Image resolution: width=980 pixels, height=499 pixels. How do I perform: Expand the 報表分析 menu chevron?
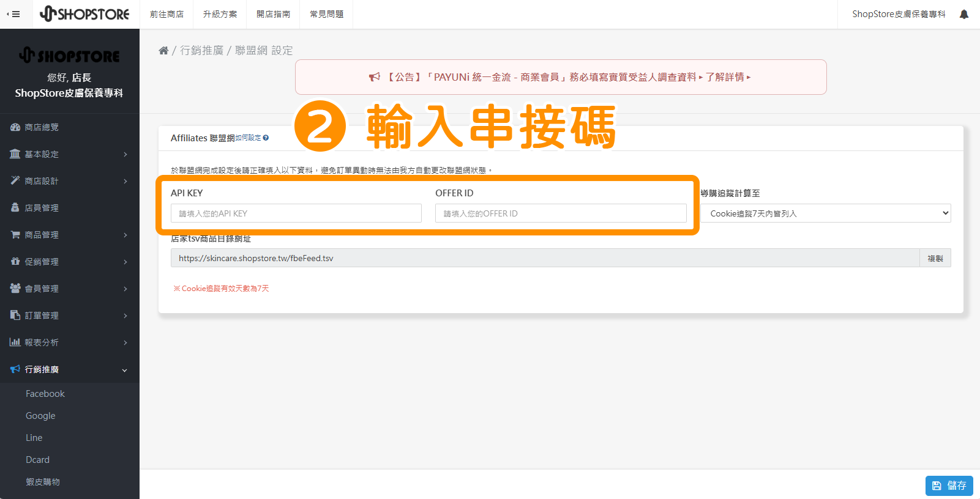coord(125,342)
